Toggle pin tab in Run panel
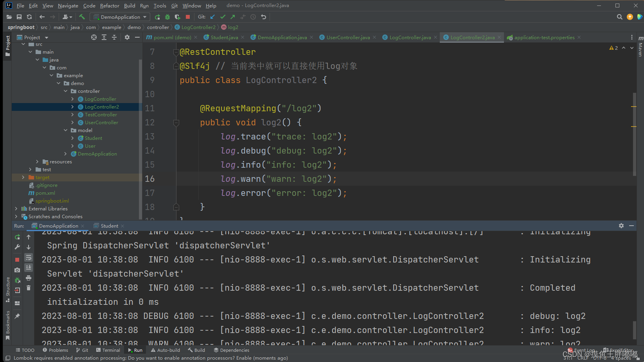This screenshot has height=362, width=644. [x=17, y=316]
